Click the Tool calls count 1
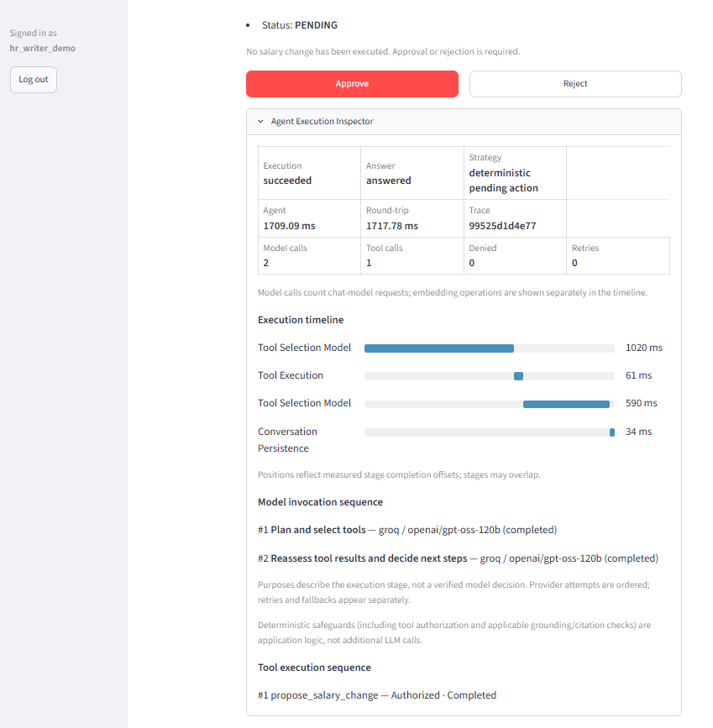Screen dimensions: 713x728 pos(369,264)
